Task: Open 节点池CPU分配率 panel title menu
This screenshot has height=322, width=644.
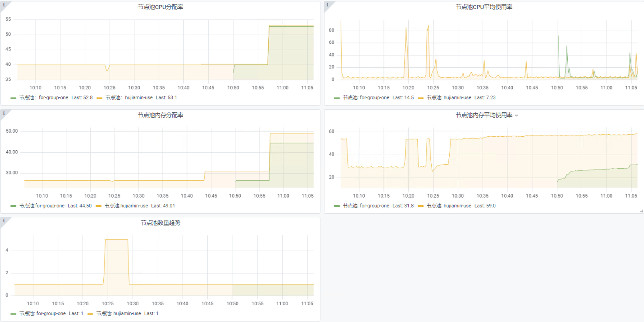Action: pyautogui.click(x=160, y=7)
